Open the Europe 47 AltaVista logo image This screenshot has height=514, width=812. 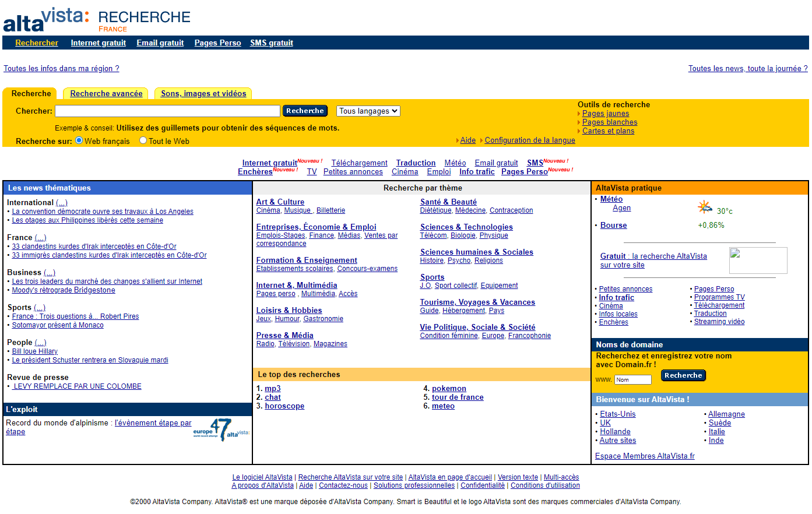(222, 430)
